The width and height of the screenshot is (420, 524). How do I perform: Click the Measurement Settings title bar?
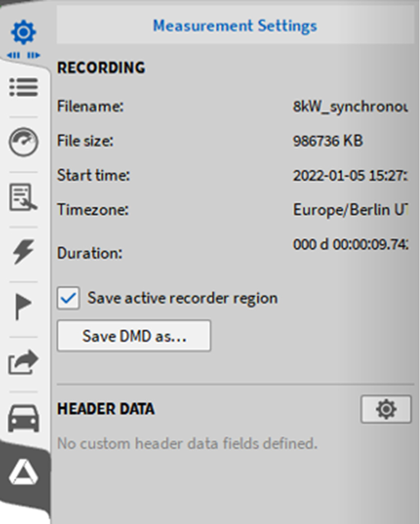tap(235, 26)
